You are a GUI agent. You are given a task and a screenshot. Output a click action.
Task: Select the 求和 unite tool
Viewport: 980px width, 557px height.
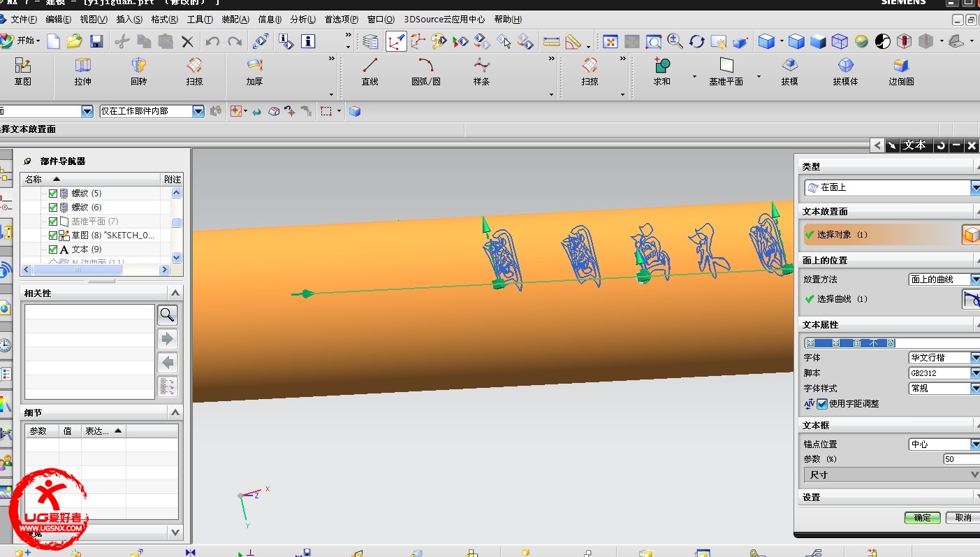coord(661,72)
